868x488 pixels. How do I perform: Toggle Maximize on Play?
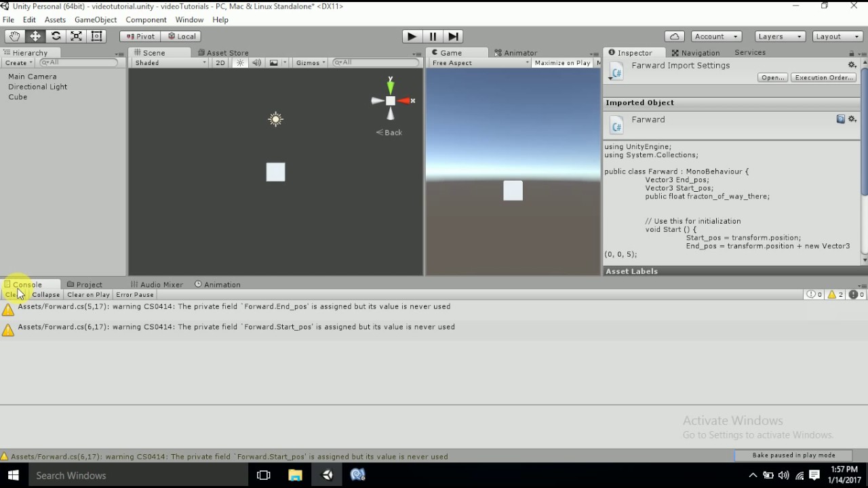pos(562,63)
